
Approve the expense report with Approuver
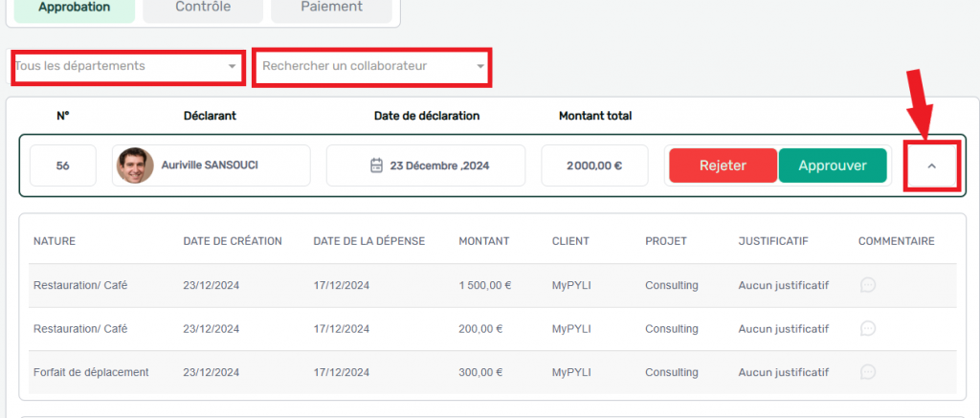point(833,165)
